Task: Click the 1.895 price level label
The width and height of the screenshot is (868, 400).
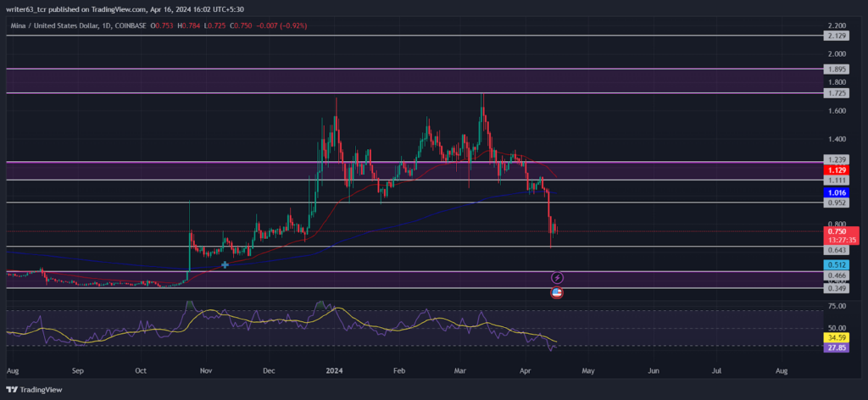Action: pos(835,69)
